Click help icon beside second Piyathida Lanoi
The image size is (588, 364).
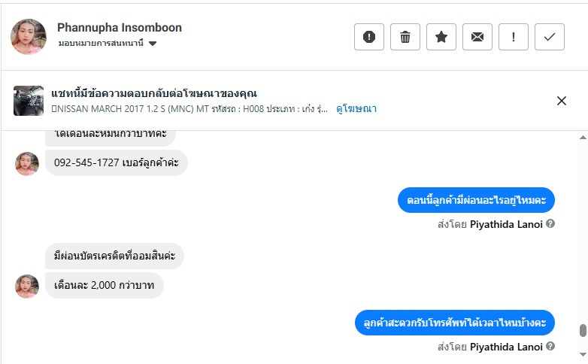[x=550, y=347]
